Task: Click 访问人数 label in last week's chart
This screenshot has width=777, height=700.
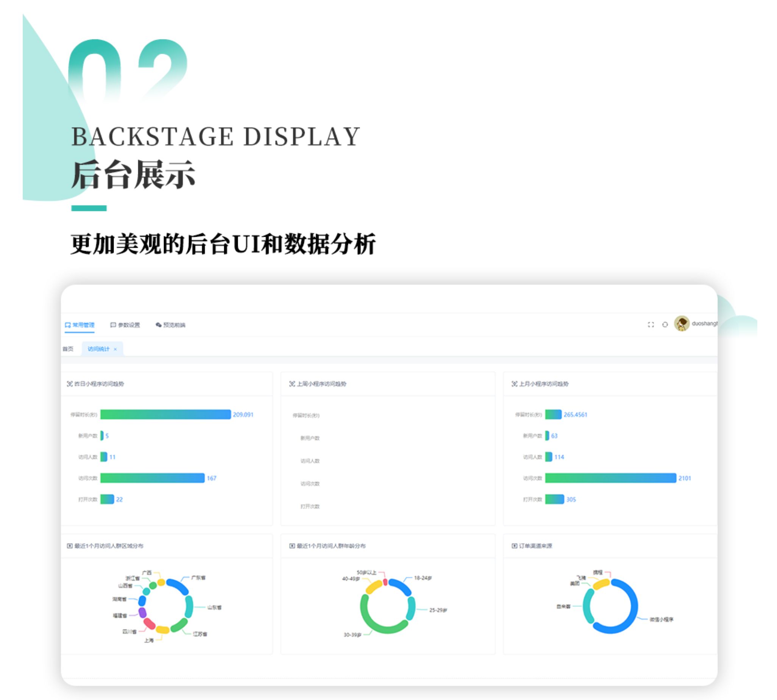Action: coord(310,461)
